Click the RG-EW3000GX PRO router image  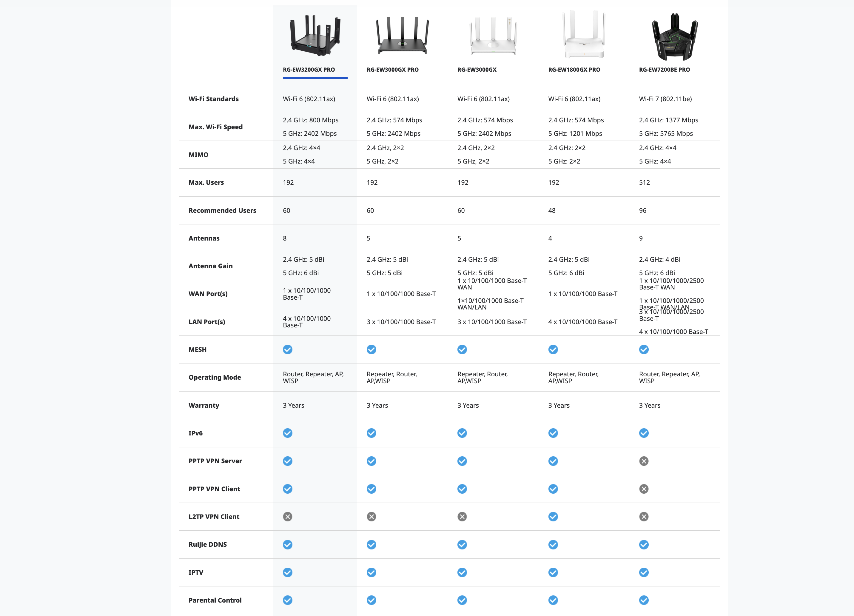[402, 36]
